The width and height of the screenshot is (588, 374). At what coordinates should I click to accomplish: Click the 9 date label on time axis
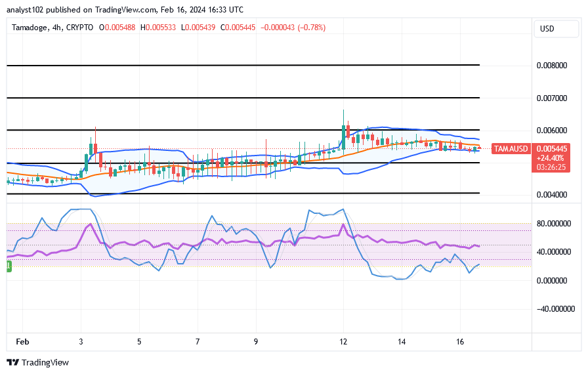[256, 342]
